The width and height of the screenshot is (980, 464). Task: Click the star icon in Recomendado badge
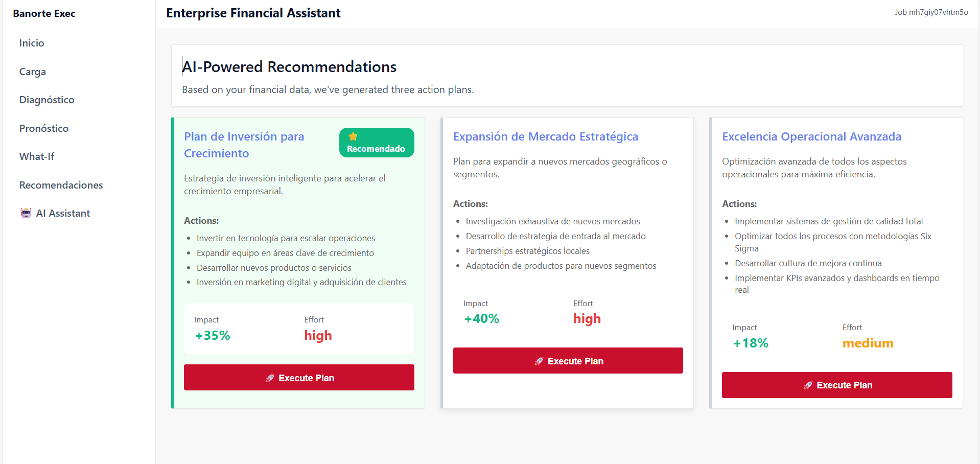353,136
